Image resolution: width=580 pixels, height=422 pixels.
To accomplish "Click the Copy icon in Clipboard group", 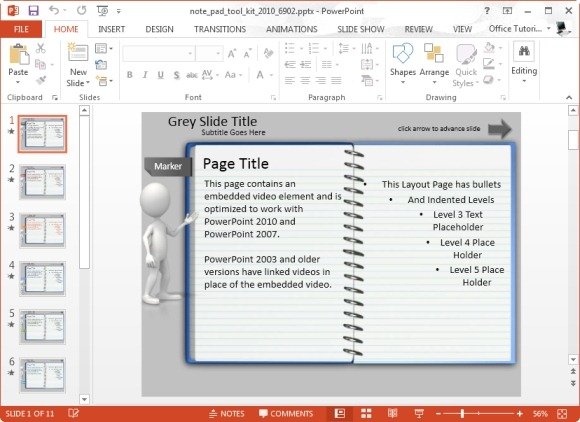I will [40, 65].
